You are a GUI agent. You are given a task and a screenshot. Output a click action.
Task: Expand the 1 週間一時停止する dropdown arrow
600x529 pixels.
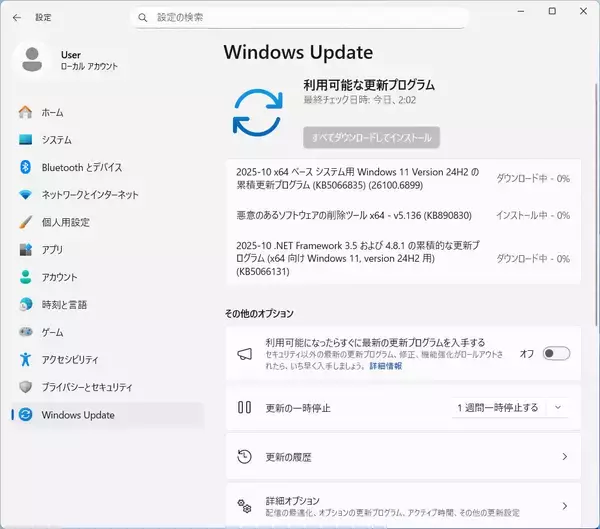pos(558,408)
